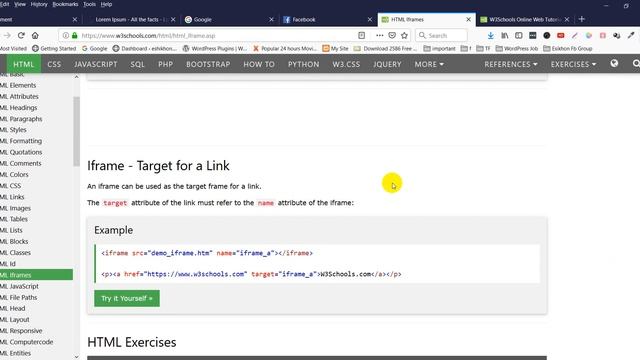640x360 pixels.
Task: Open HTML Iframes highlighted sidebar item
Action: point(36,275)
